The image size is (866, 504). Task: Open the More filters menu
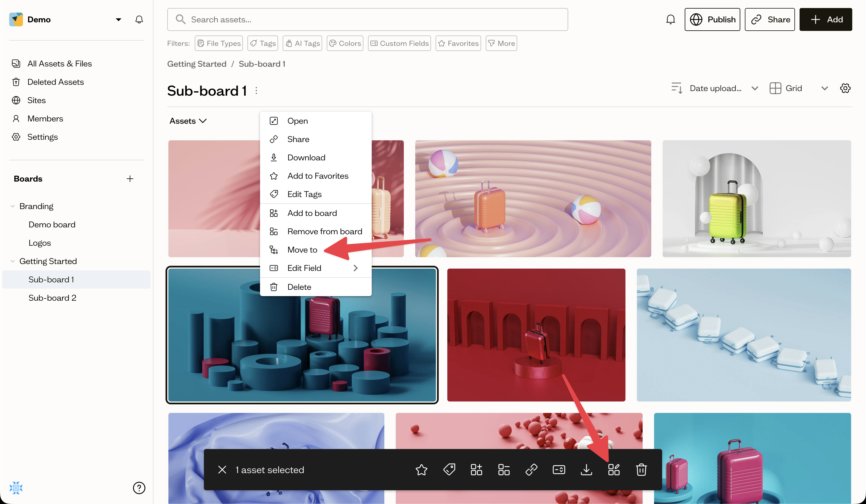501,43
